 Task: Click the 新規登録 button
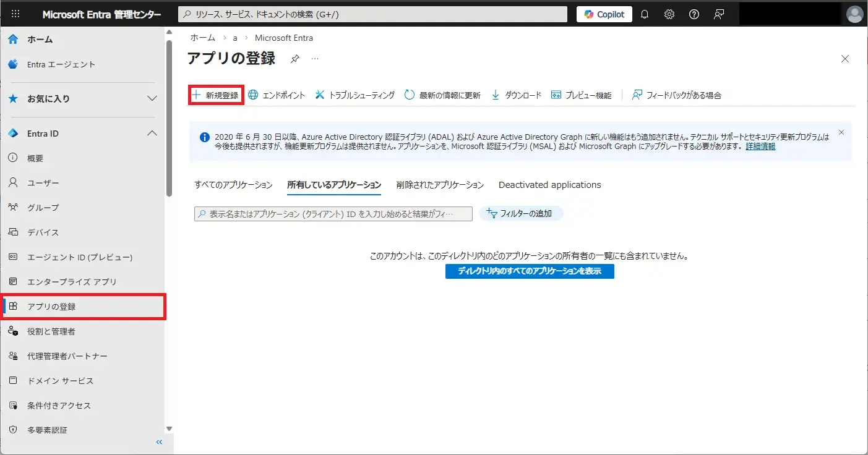[x=216, y=95]
